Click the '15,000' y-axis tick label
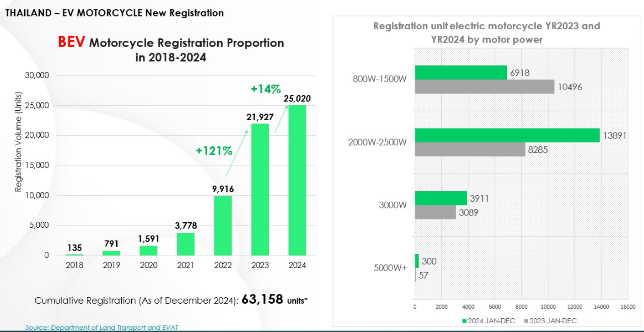Viewport: 644px width, 332px height. click(x=37, y=166)
